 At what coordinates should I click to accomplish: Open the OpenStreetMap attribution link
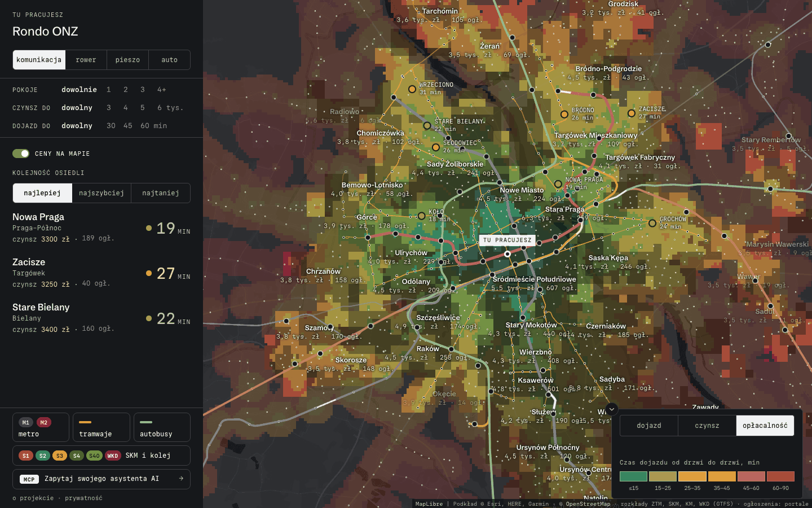coord(588,504)
